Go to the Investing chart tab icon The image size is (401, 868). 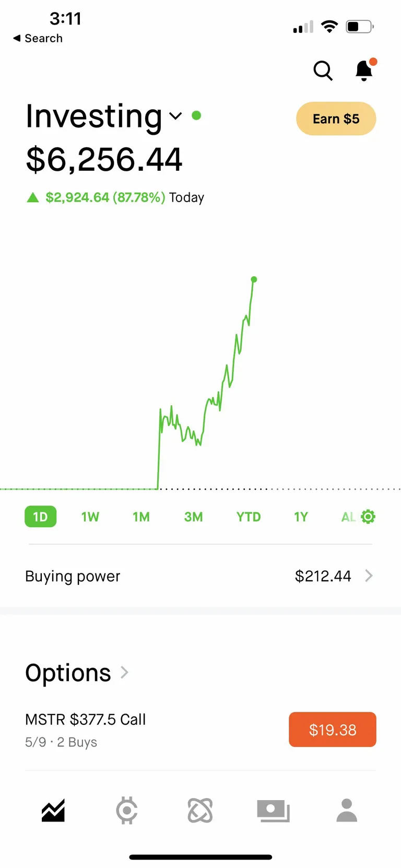click(53, 811)
